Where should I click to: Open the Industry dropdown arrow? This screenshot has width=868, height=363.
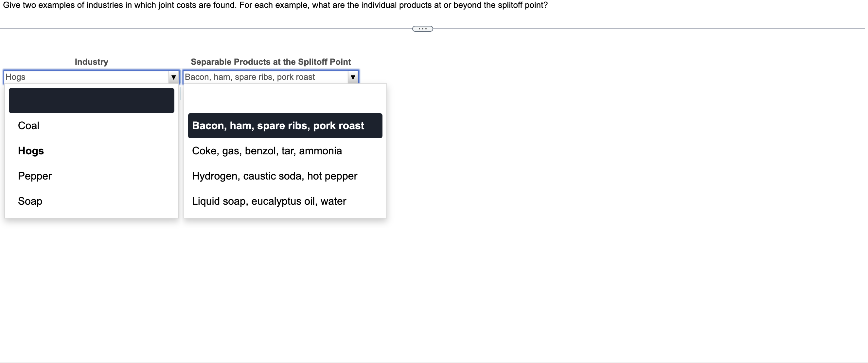click(x=173, y=77)
